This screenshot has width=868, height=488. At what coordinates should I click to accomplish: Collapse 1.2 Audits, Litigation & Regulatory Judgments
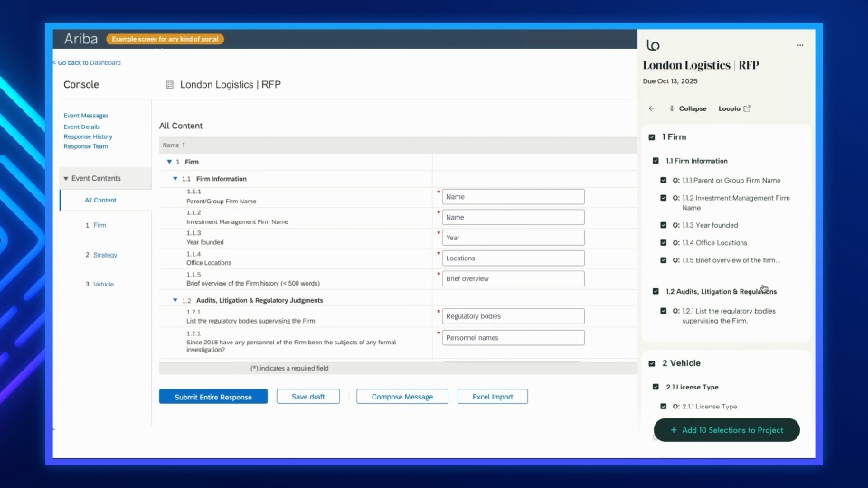pos(175,300)
